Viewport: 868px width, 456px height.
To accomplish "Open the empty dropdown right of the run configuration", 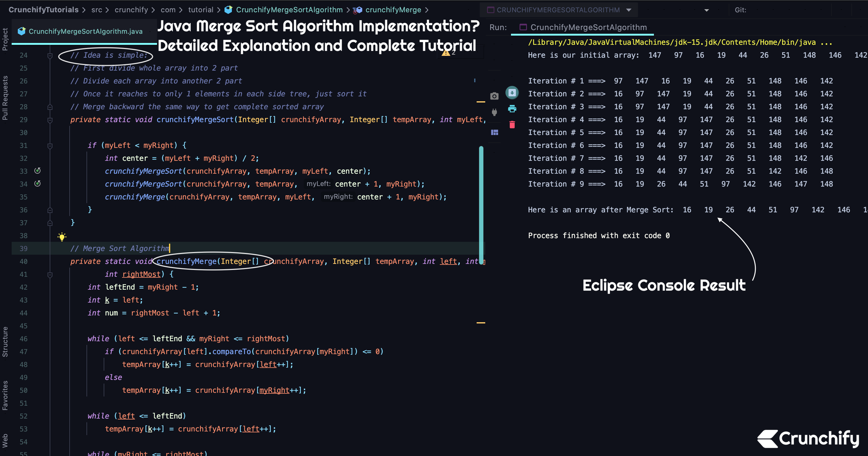I will 706,10.
